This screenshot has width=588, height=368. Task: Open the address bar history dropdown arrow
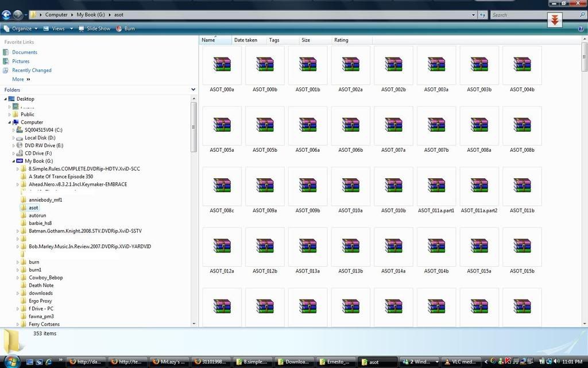pos(473,15)
